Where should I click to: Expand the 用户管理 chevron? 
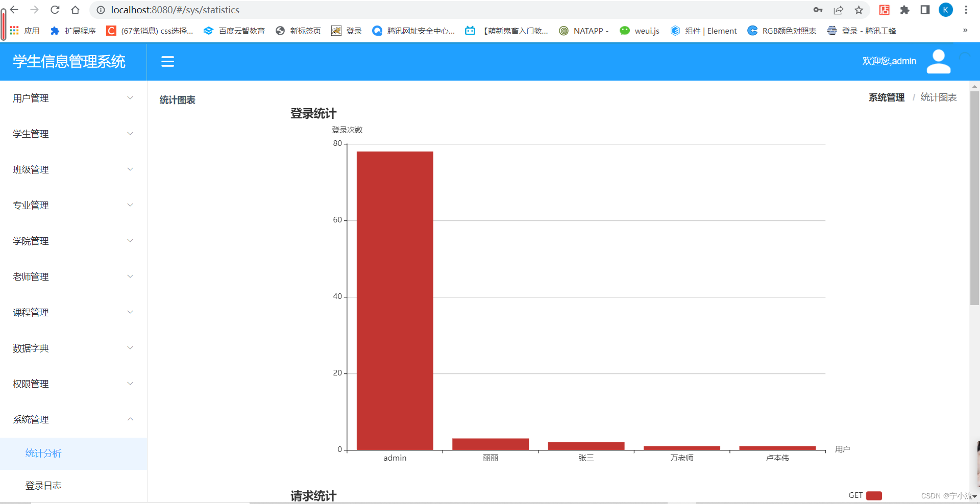click(x=130, y=98)
